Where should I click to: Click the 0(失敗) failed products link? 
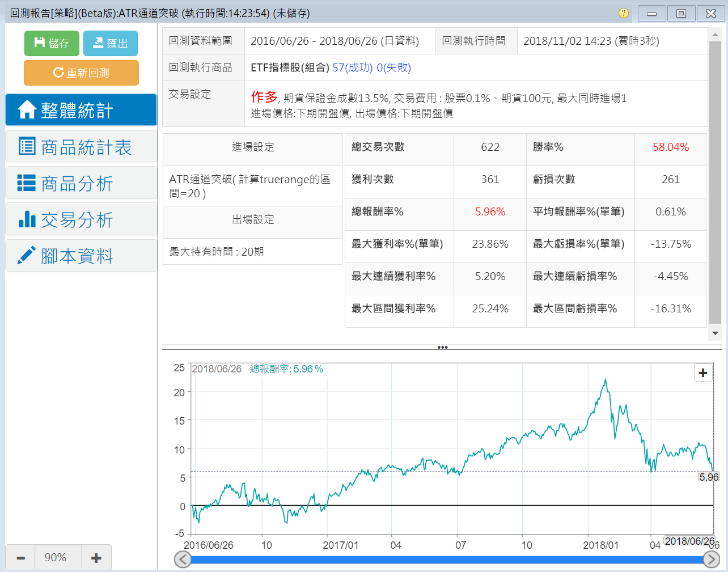pos(393,68)
